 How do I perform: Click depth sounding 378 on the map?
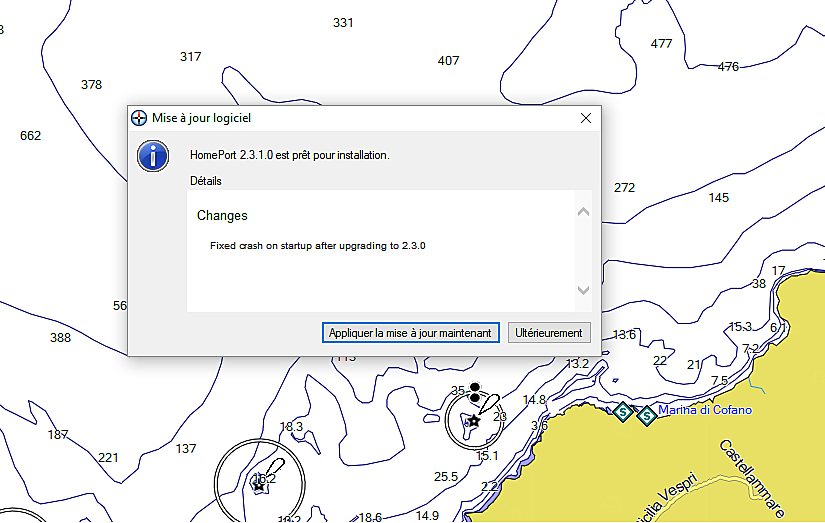(92, 85)
